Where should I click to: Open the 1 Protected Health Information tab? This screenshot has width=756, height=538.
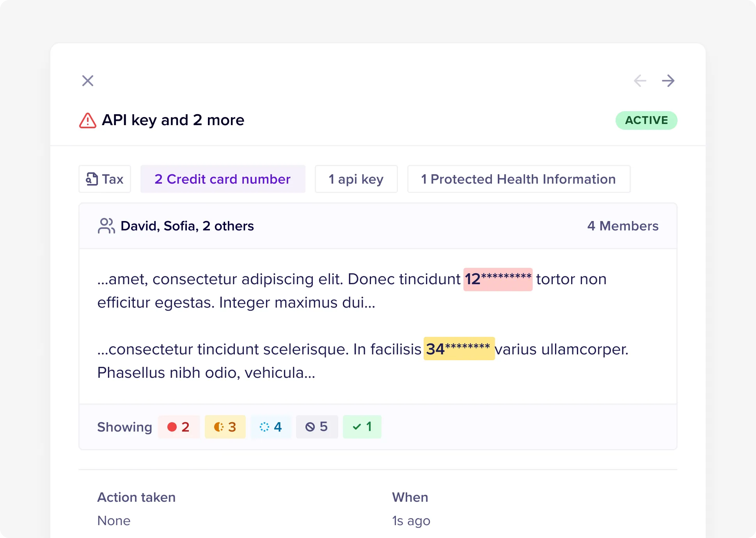pyautogui.click(x=518, y=179)
